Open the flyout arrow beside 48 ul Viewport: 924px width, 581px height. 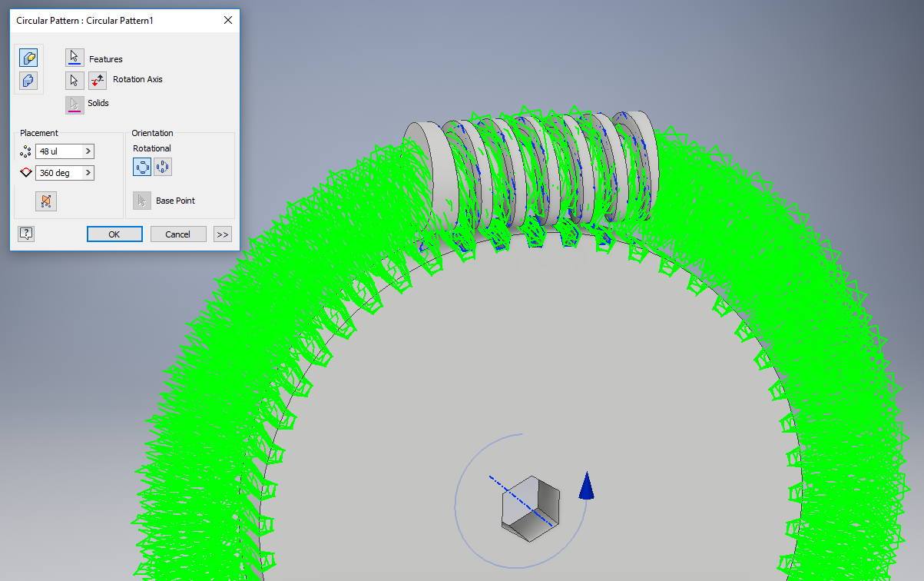pyautogui.click(x=88, y=151)
